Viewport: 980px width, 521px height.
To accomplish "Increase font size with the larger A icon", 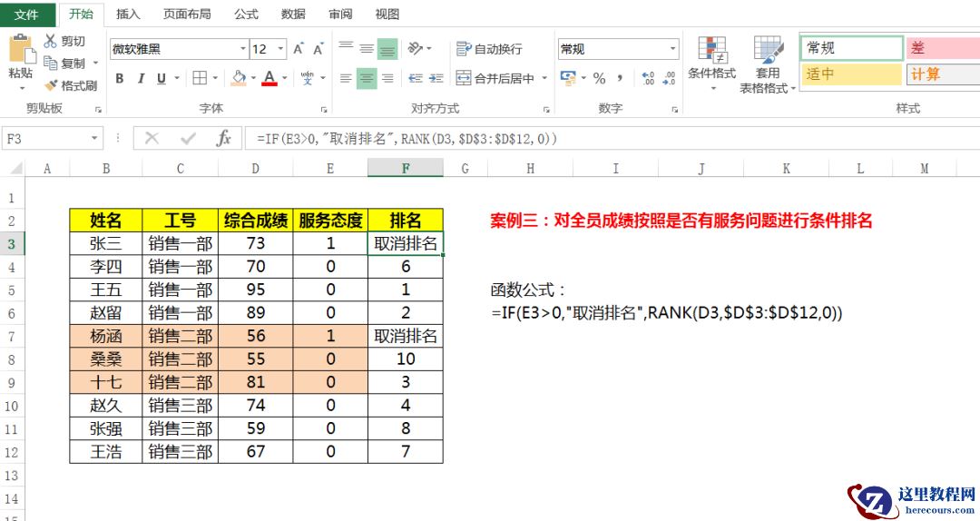I will click(x=299, y=49).
